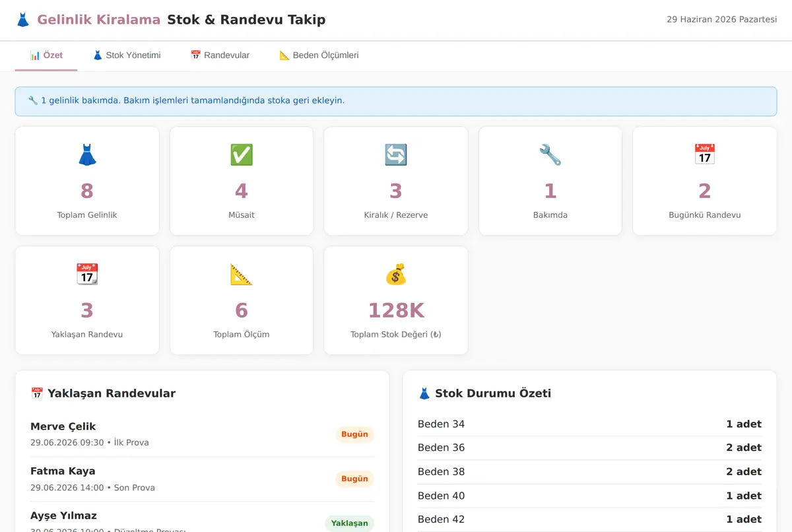Click the Beden 42 stock row label
This screenshot has width=792, height=532.
(441, 519)
